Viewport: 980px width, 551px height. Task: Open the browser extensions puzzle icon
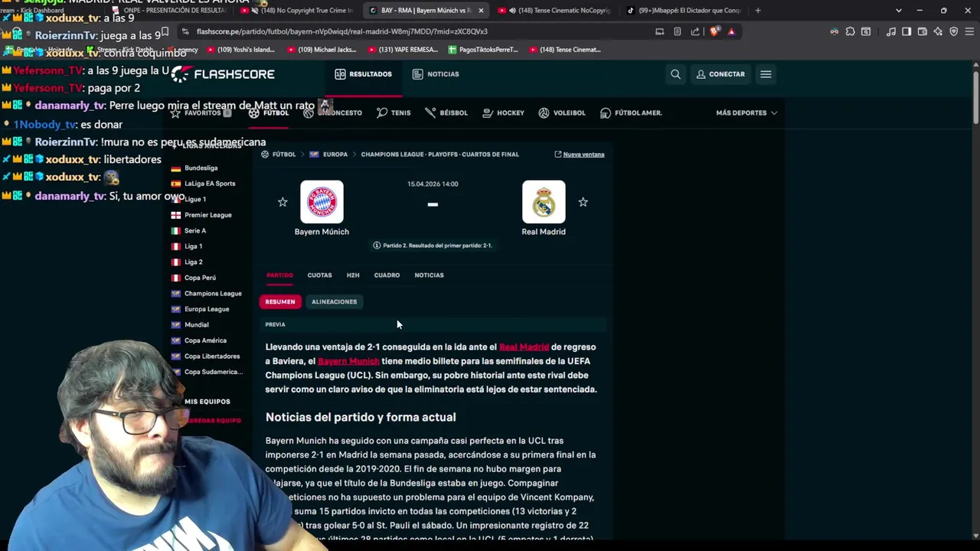click(x=850, y=31)
